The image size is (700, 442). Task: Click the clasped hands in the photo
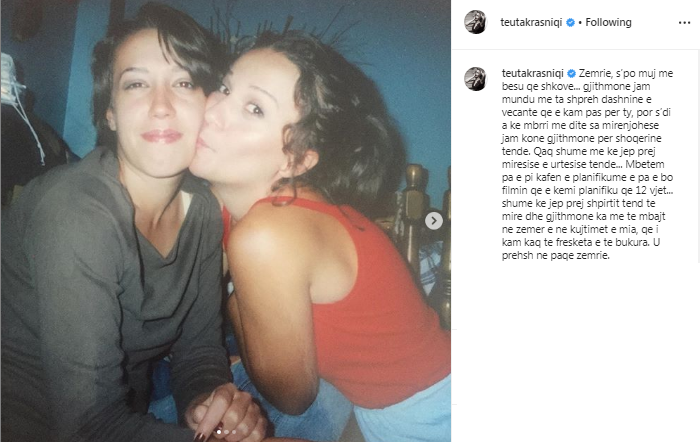[225, 413]
